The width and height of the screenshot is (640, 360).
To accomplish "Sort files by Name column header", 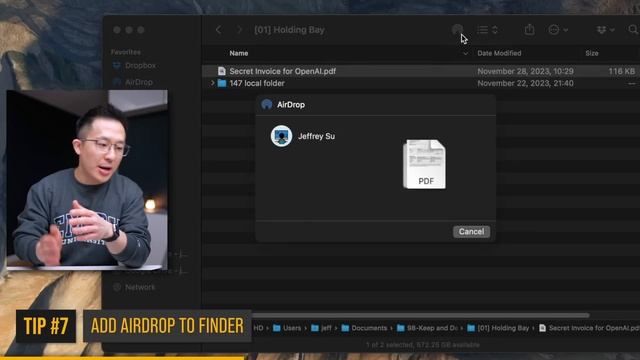I will click(x=239, y=53).
